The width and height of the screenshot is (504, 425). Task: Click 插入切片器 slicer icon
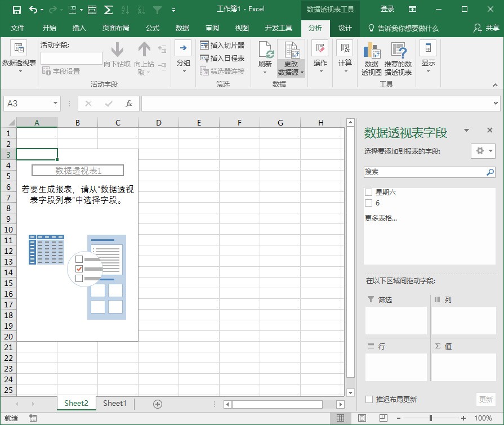tap(204, 45)
